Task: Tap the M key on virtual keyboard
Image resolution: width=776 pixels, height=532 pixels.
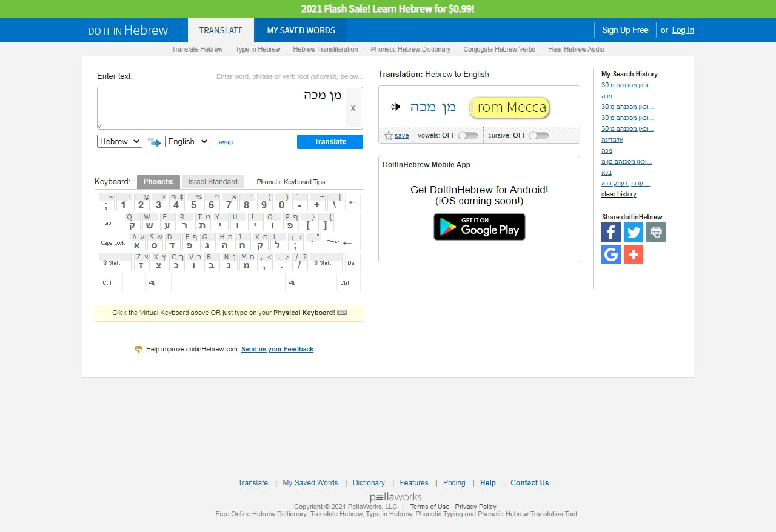Action: tap(247, 262)
